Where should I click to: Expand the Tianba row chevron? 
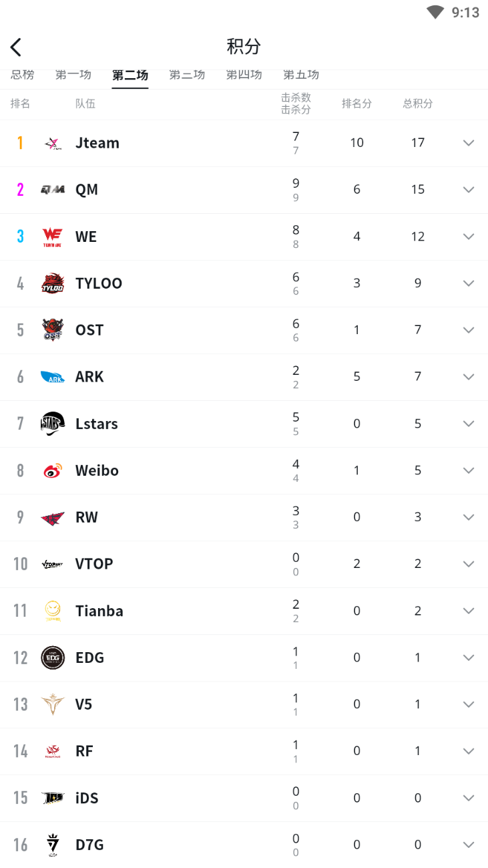tap(469, 611)
